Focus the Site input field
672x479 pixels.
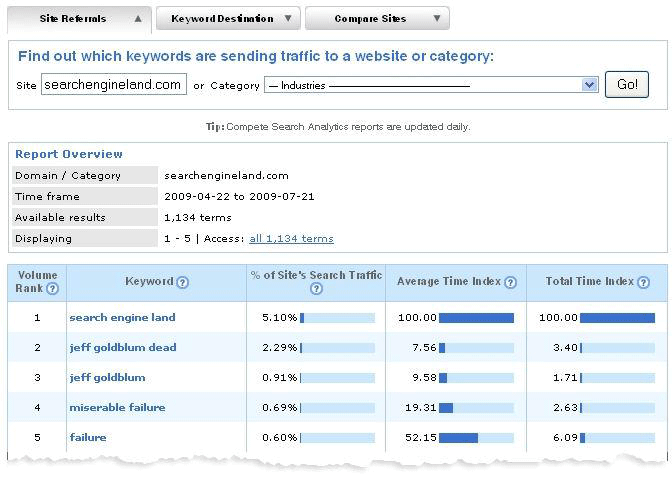tap(114, 84)
